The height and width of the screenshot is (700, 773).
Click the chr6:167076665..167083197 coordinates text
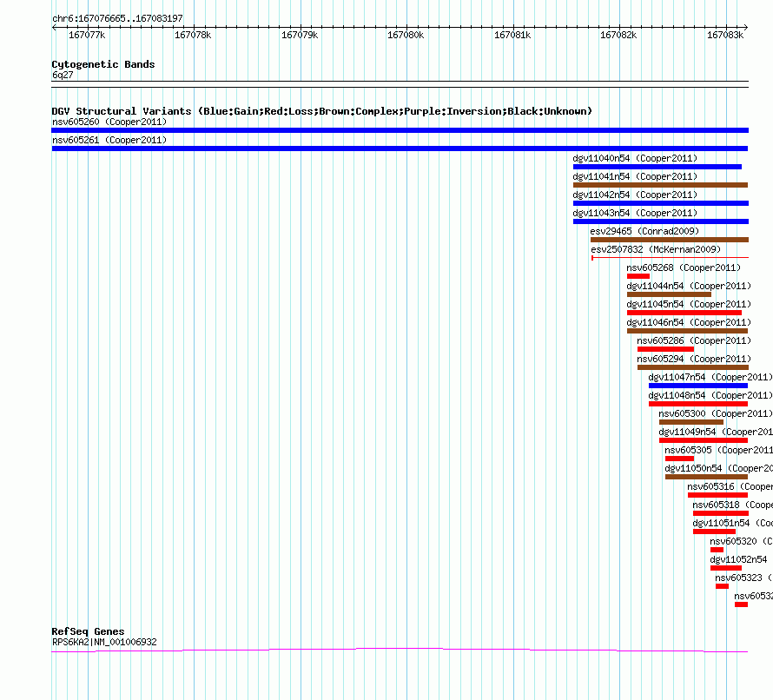pos(117,18)
